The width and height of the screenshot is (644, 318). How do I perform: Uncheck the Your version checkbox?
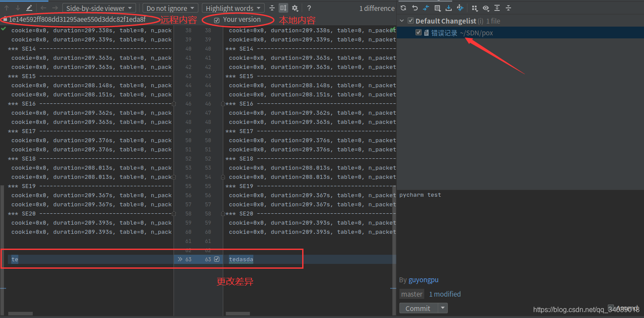click(x=216, y=20)
